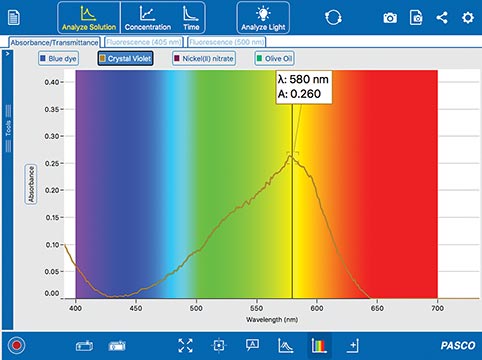Viewport: 482px width, 360px height.
Task: Click the 400 wavelength axis value
Action: pos(76,308)
